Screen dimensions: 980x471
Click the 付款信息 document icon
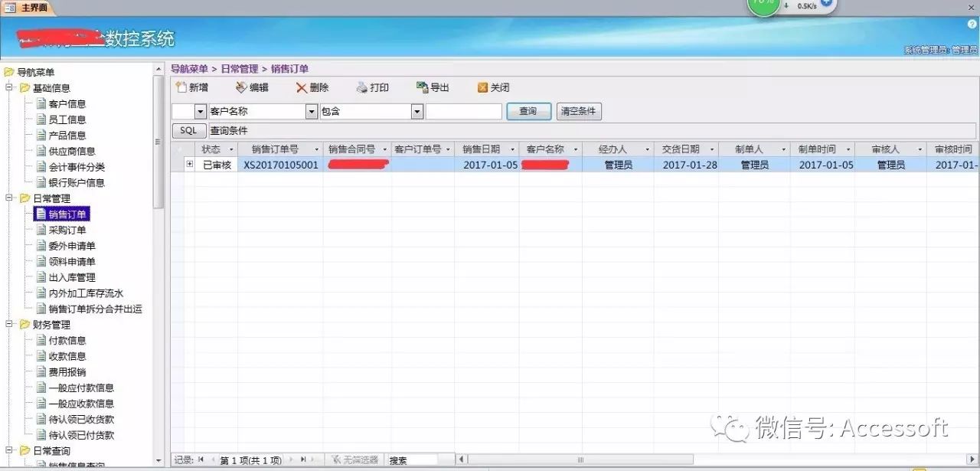(41, 340)
